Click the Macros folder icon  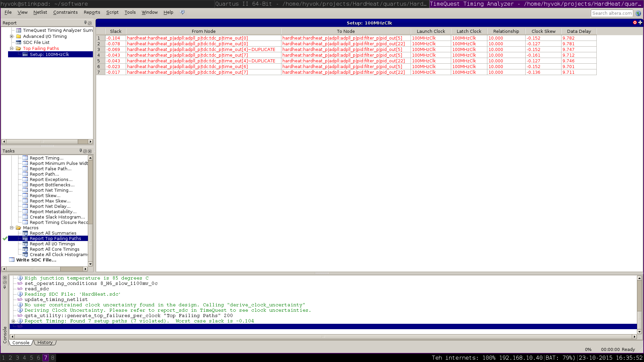tap(19, 228)
